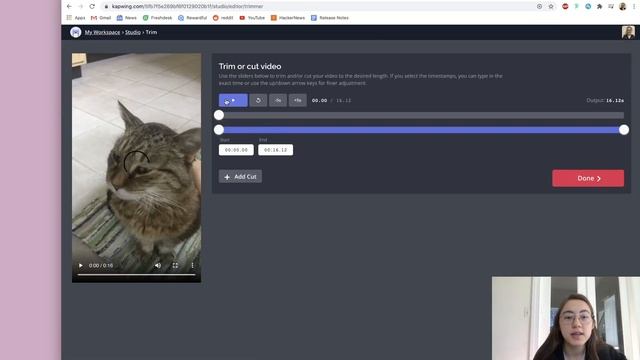Step back with the -1s button
The image size is (640, 360).
point(278,100)
